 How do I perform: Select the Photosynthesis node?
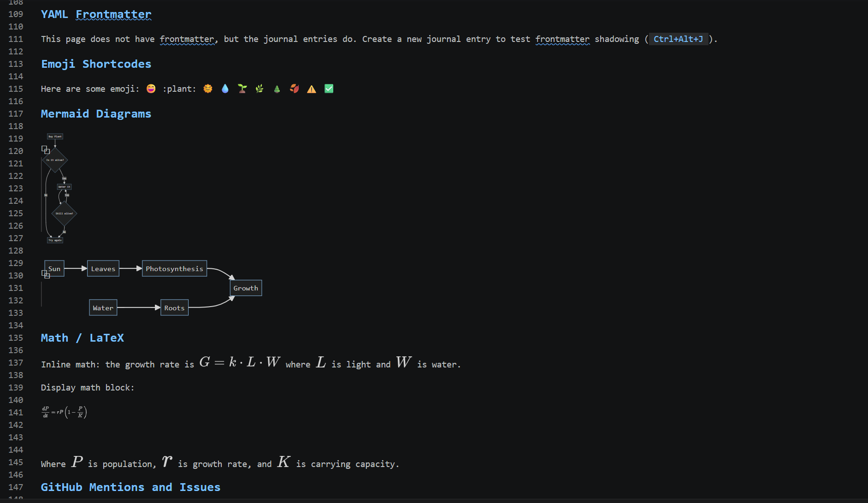(x=174, y=268)
